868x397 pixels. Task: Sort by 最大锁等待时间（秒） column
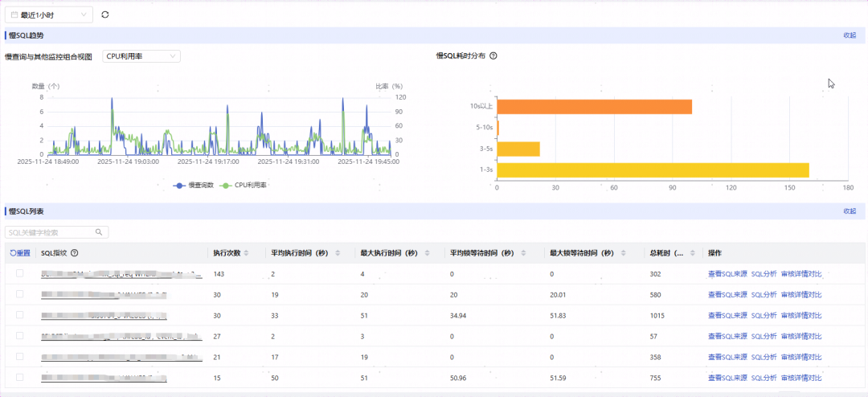pyautogui.click(x=624, y=253)
